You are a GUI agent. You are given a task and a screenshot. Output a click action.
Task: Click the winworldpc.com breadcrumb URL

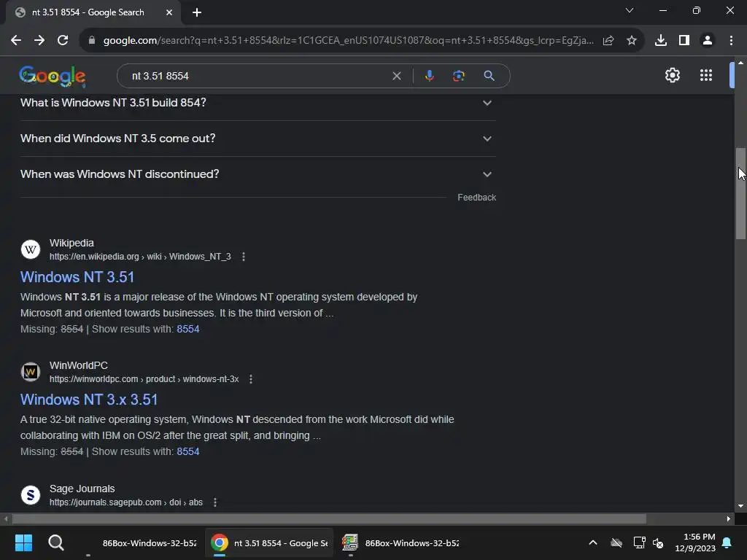click(144, 379)
